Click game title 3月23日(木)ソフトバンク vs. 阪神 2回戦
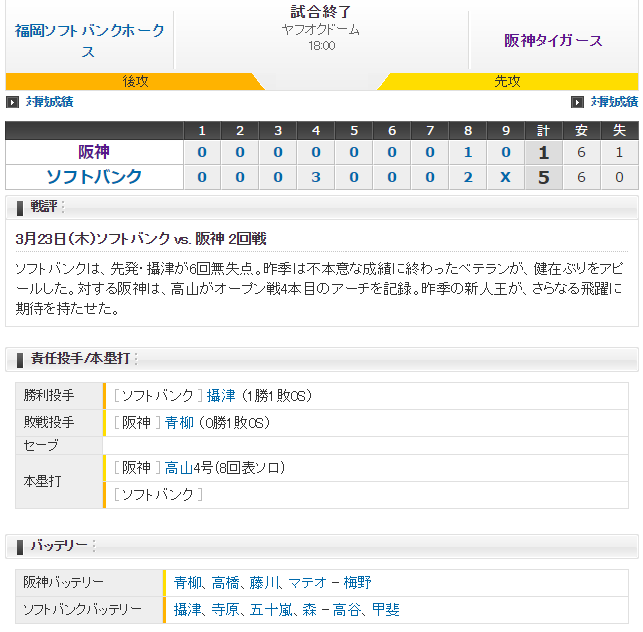 tap(141, 239)
